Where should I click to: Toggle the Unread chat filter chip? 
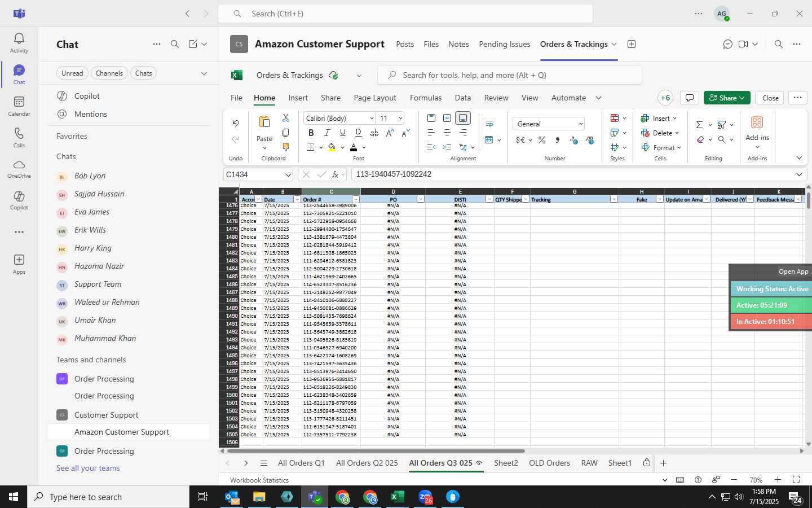(x=72, y=73)
